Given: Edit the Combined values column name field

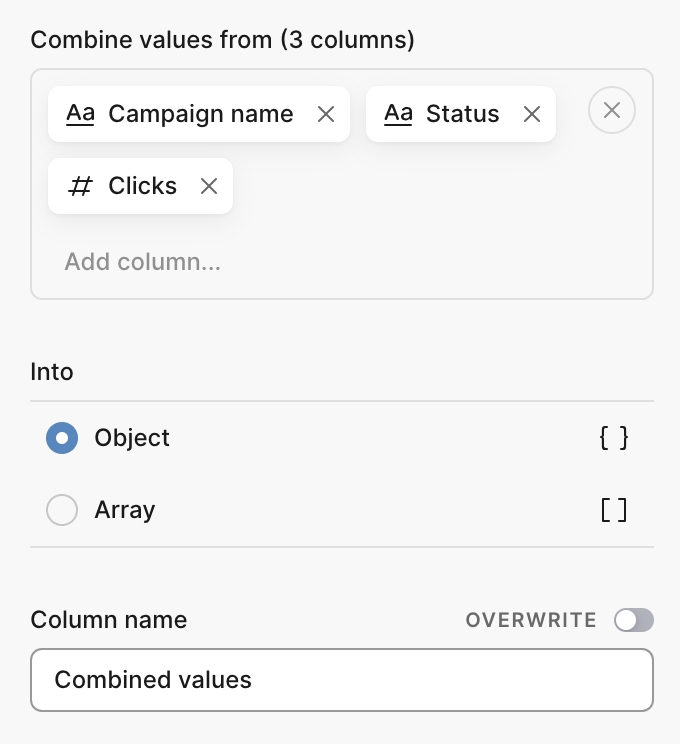Looking at the screenshot, I should (x=341, y=680).
